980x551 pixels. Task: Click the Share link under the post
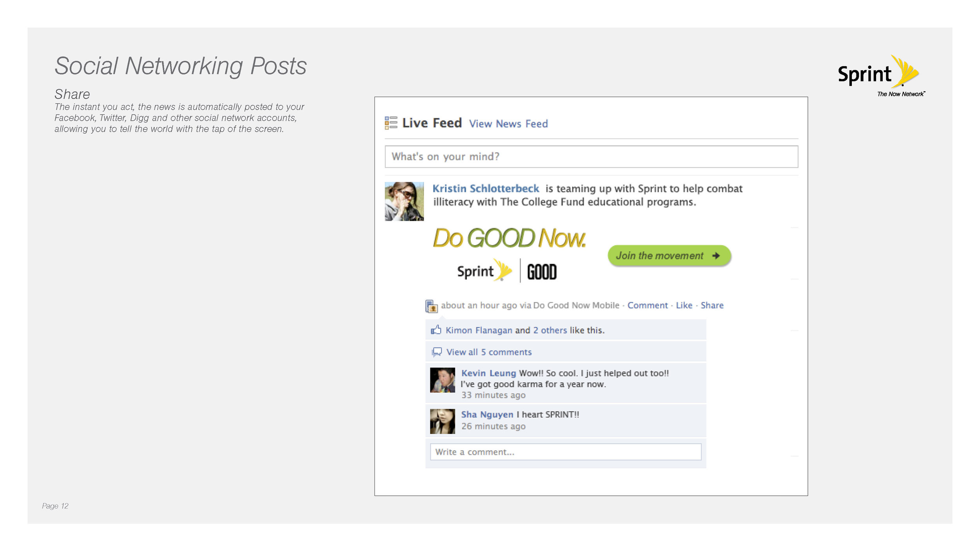click(x=712, y=305)
